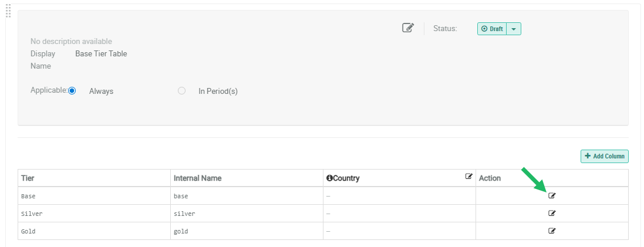Select the Always applicability option
Viewport: 644px width, 247px height.
(x=72, y=90)
